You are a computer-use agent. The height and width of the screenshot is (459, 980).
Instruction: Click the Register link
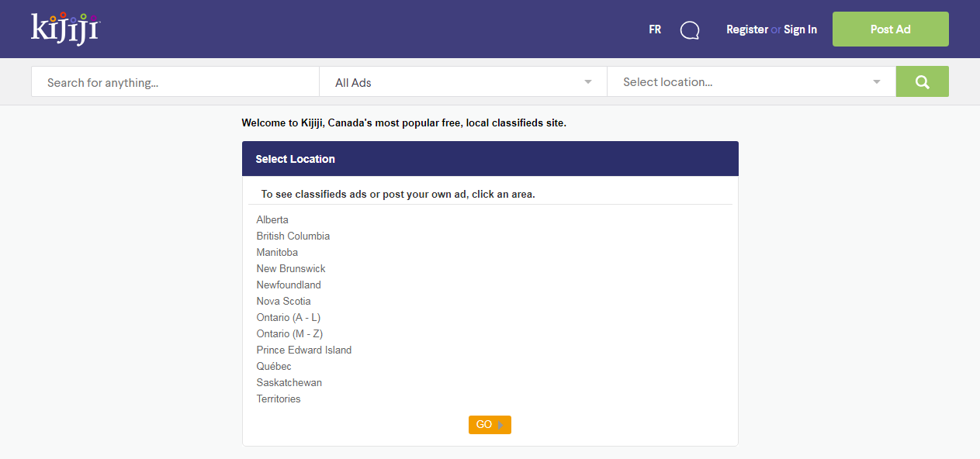(x=747, y=29)
